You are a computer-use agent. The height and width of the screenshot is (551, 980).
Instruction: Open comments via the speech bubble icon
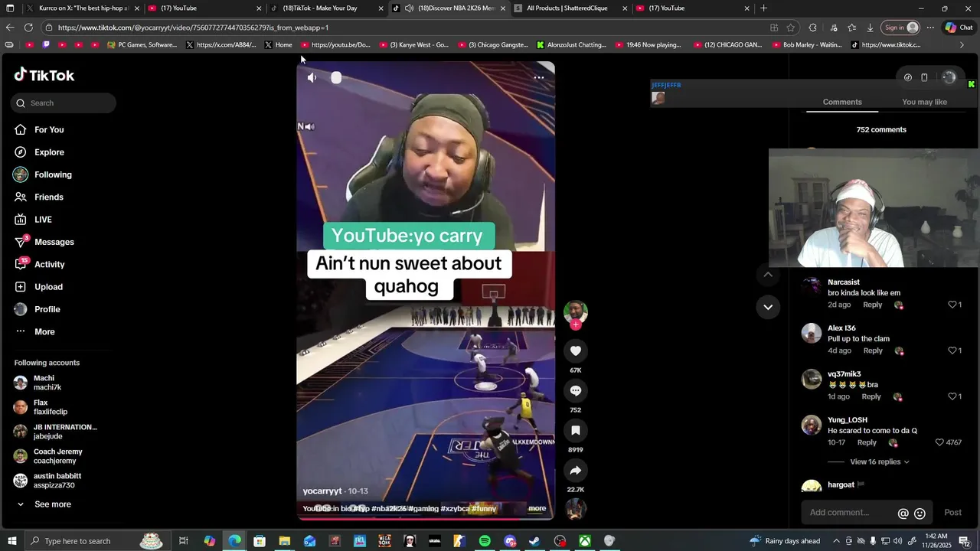576,390
